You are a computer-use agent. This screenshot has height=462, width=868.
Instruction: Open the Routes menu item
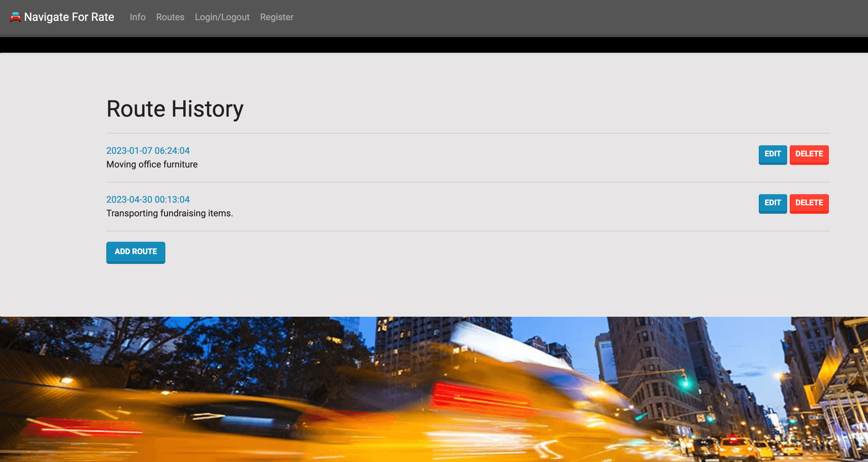point(170,17)
